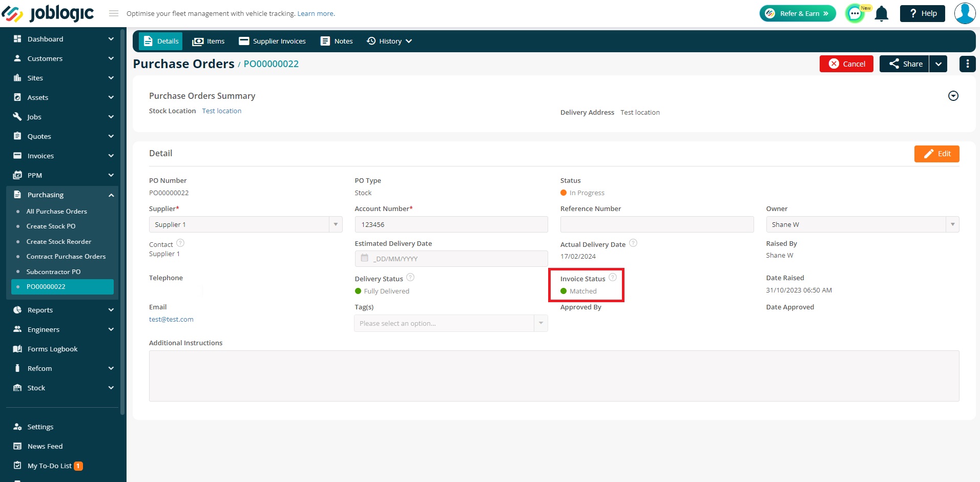Click the Contact help question icon

[180, 243]
